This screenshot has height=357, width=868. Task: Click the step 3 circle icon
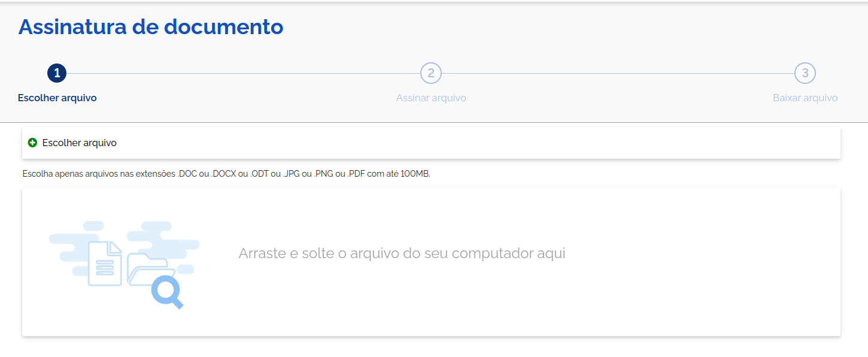click(x=805, y=72)
